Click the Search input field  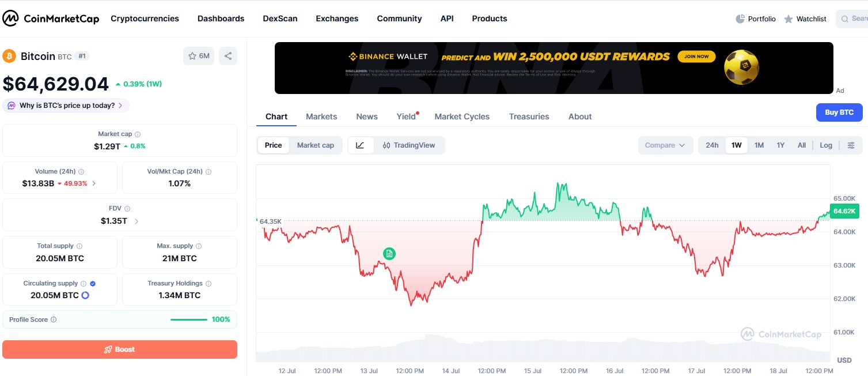pyautogui.click(x=852, y=19)
